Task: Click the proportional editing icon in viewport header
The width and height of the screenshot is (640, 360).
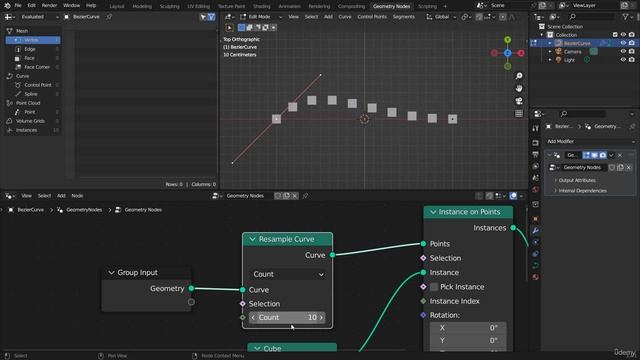Action: coord(502,17)
